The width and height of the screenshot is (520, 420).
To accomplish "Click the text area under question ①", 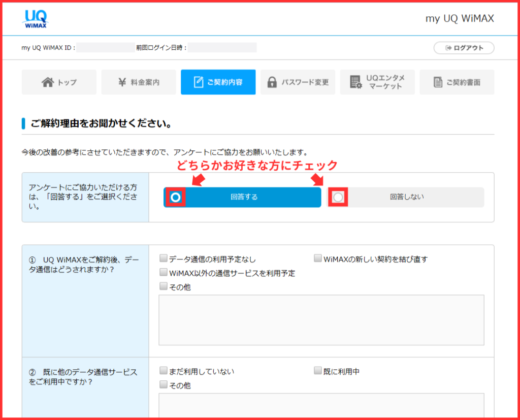I will pyautogui.click(x=321, y=320).
